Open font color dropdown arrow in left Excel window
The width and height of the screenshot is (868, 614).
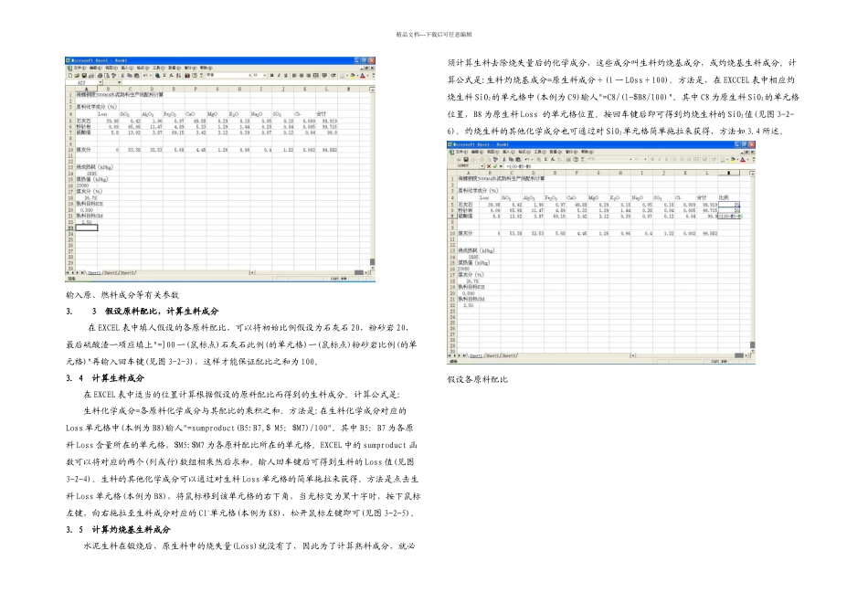click(x=367, y=75)
